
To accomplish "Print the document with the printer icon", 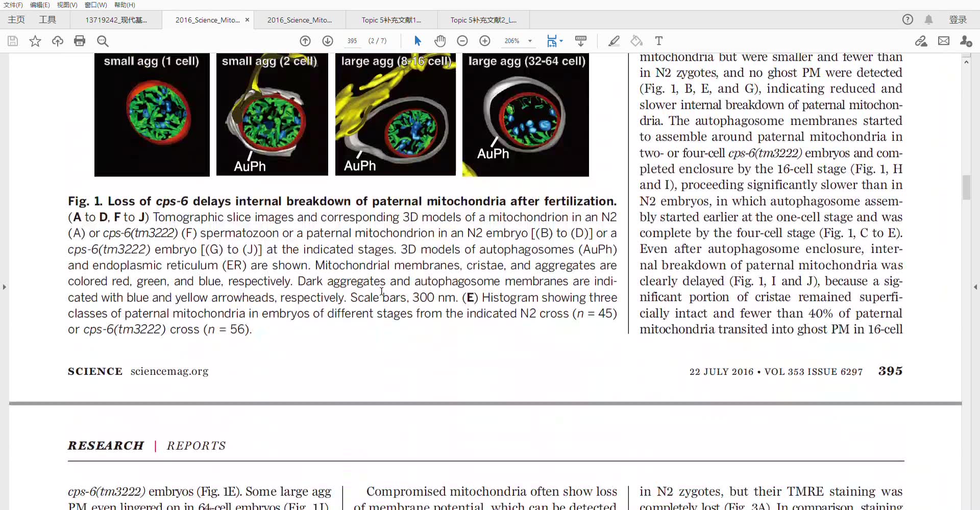I will pyautogui.click(x=80, y=41).
